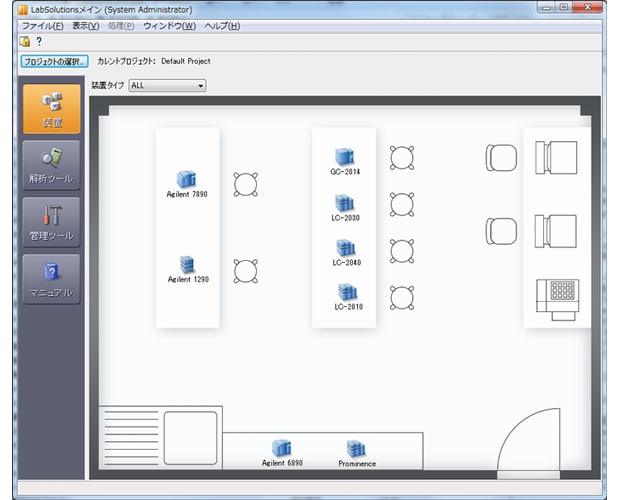Image resolution: width=619 pixels, height=500 pixels.
Task: Open the Agilent 6890 instrument icon
Action: 281,448
